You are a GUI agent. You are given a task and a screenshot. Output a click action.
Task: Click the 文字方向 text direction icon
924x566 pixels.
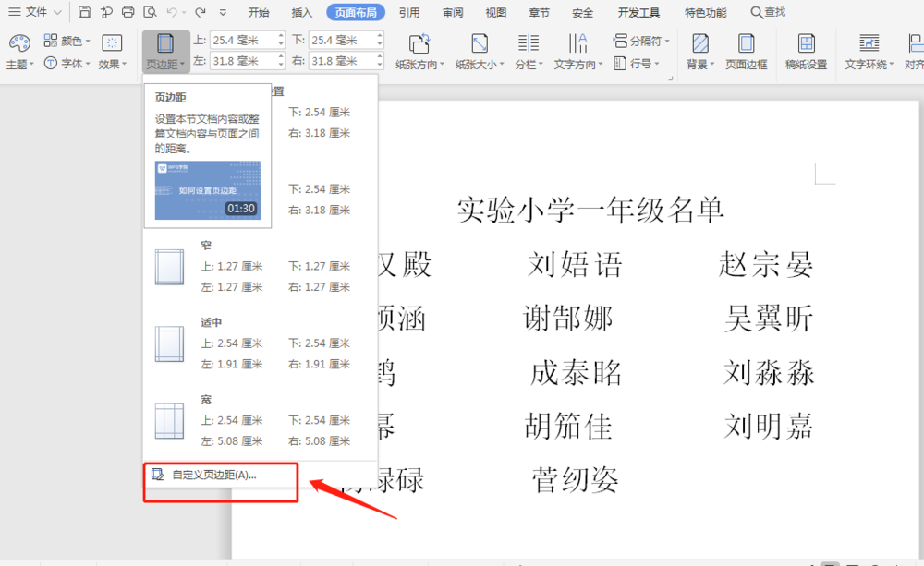tap(577, 44)
